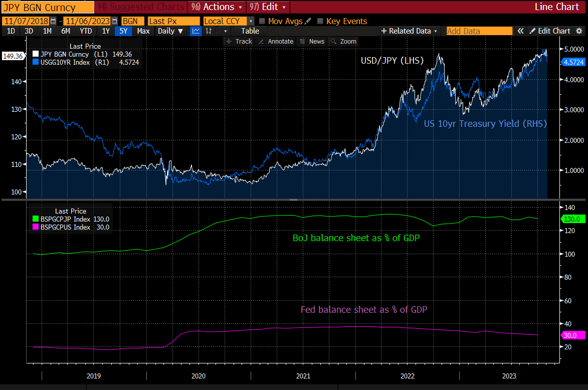The height and width of the screenshot is (390, 588).
Task: Click the BSPGCPJP Index legend label
Action: pos(65,219)
